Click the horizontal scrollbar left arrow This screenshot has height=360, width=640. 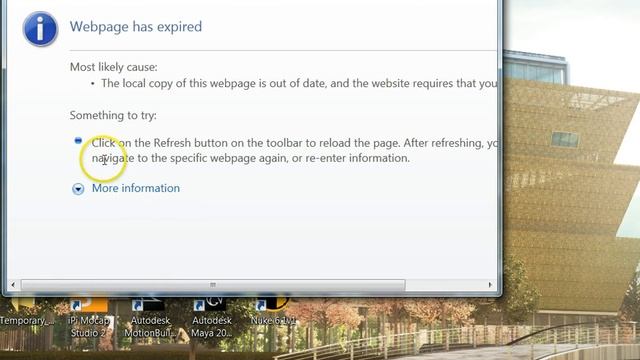click(x=13, y=284)
